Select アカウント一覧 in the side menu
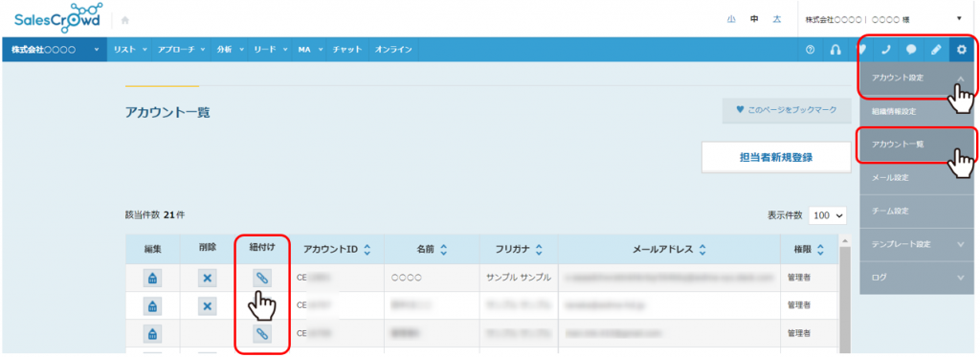The image size is (980, 358). tap(916, 145)
